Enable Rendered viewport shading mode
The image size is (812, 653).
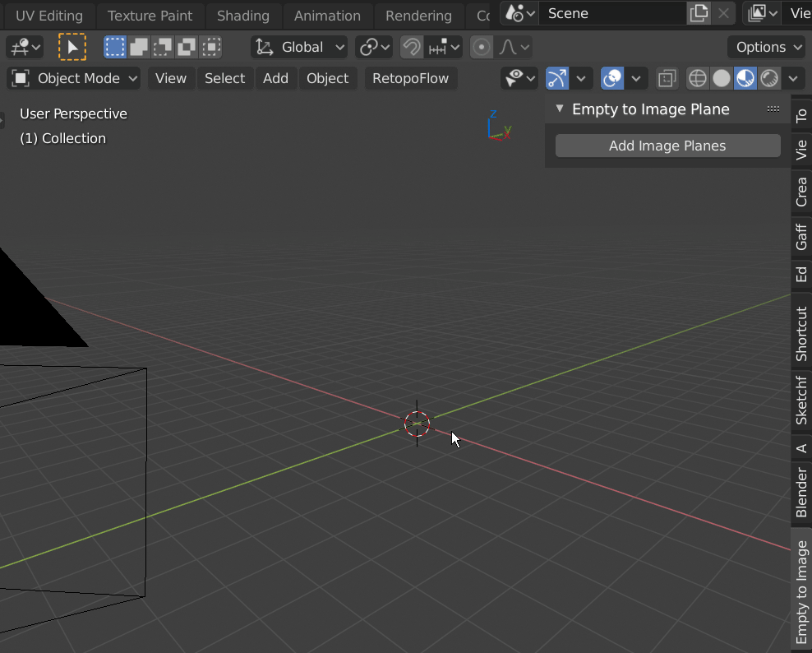pos(769,78)
